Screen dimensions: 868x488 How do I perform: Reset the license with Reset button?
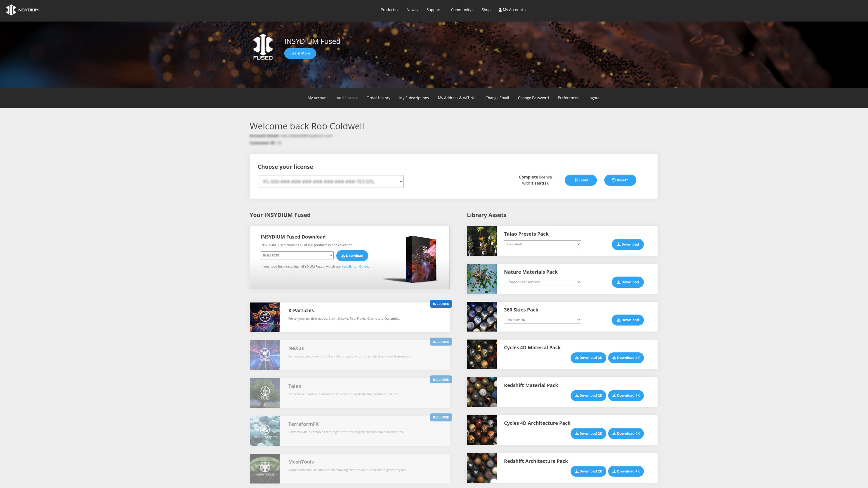click(x=620, y=180)
